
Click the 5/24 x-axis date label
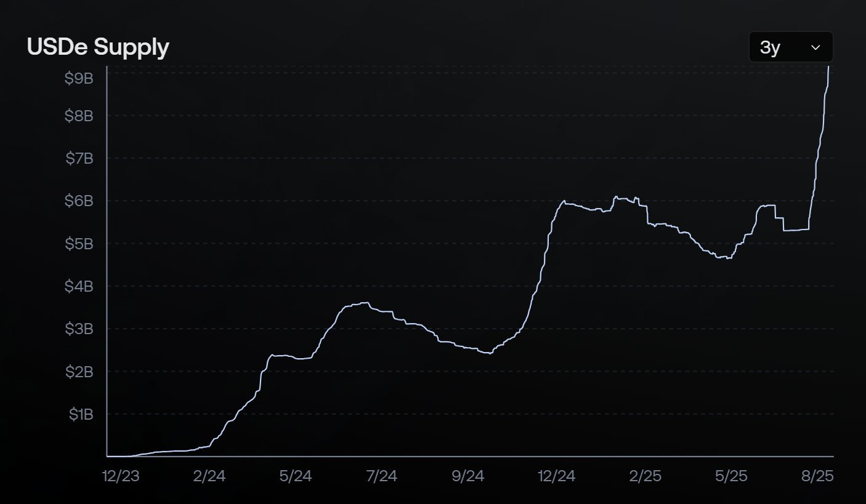[296, 476]
